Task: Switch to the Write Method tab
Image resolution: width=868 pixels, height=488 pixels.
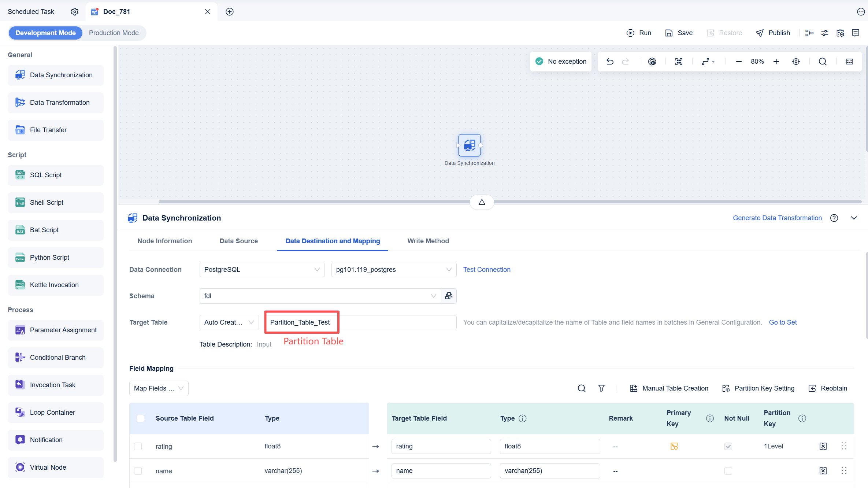Action: pyautogui.click(x=428, y=241)
